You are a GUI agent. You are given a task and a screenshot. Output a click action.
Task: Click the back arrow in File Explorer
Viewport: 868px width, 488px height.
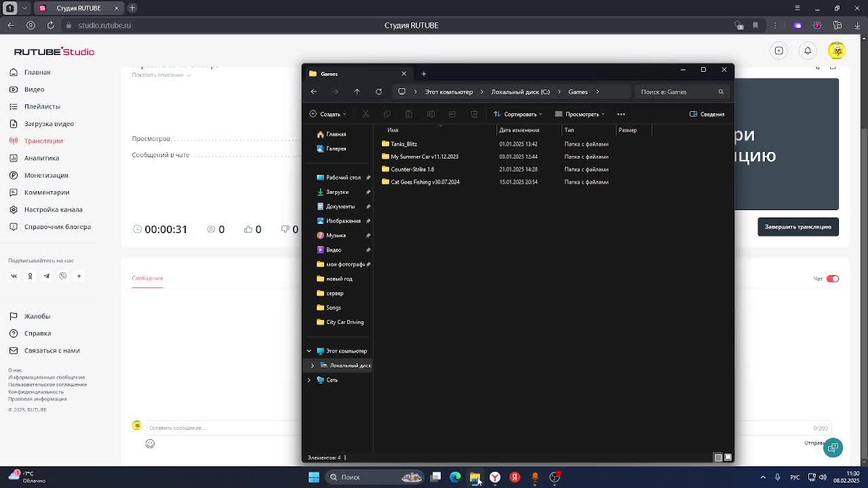click(x=313, y=91)
